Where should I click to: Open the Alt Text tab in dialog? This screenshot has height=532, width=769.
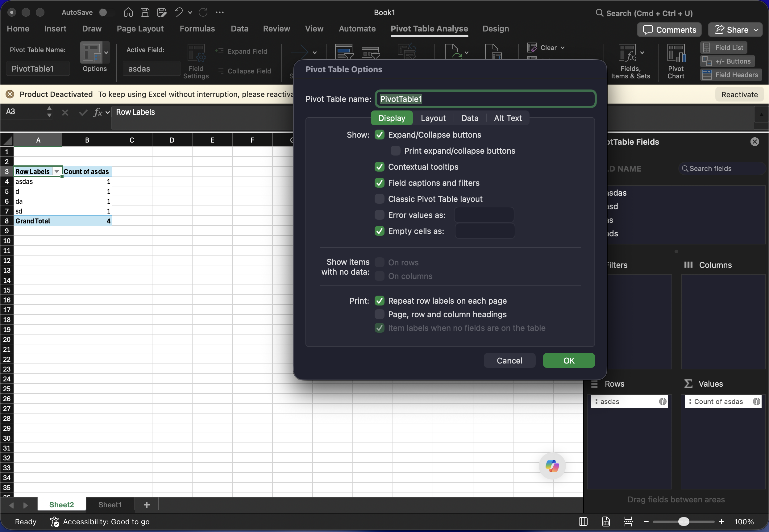click(x=508, y=118)
